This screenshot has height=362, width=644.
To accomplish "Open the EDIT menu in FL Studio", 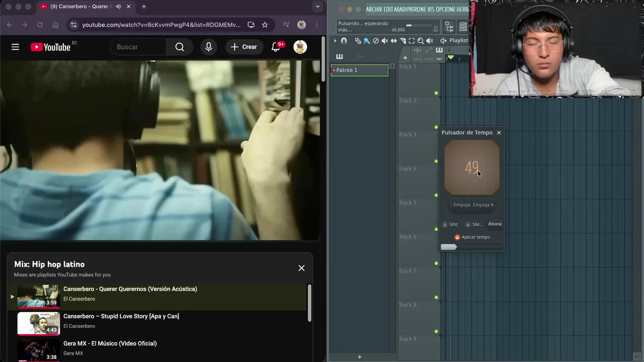I will tap(389, 10).
